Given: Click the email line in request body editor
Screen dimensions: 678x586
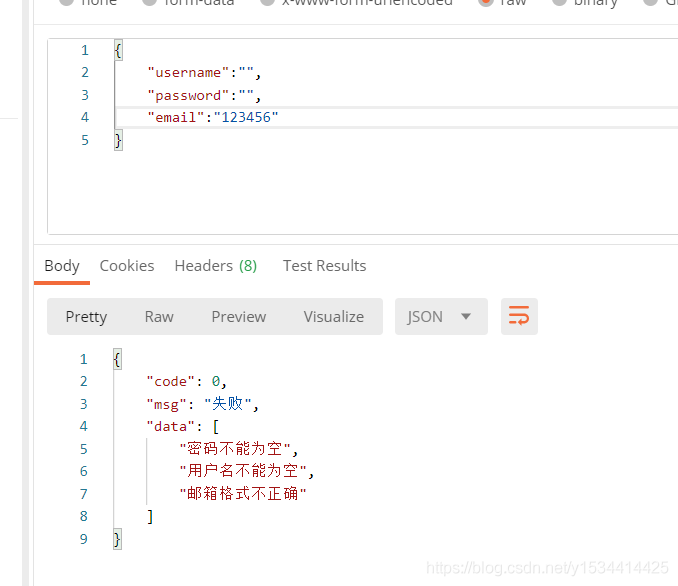Looking at the screenshot, I should pyautogui.click(x=212, y=118).
